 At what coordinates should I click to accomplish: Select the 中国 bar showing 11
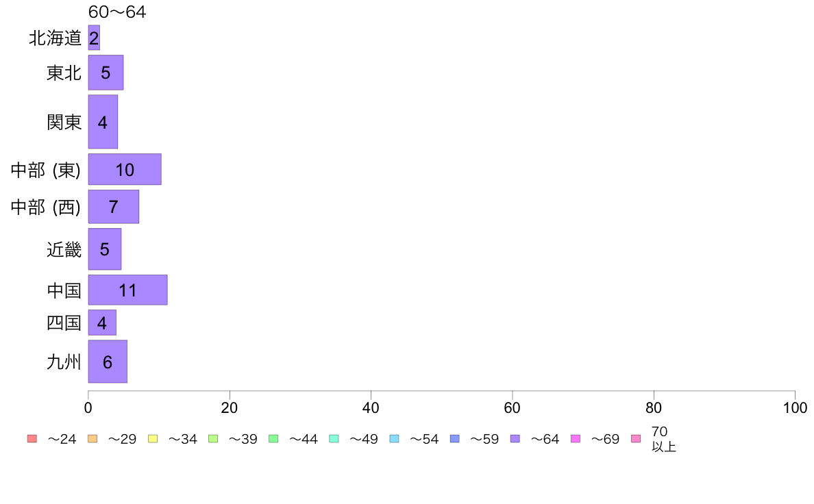[x=127, y=290]
